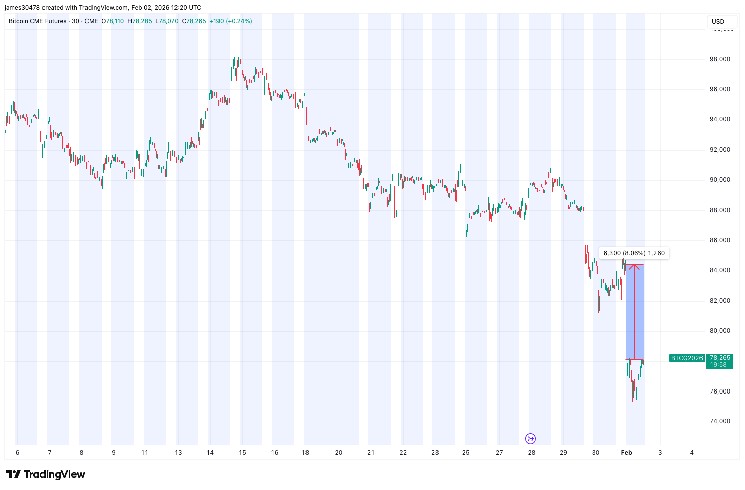Click the 98,000 price level on axis
Image resolution: width=745 pixels, height=490 pixels.
coord(717,59)
